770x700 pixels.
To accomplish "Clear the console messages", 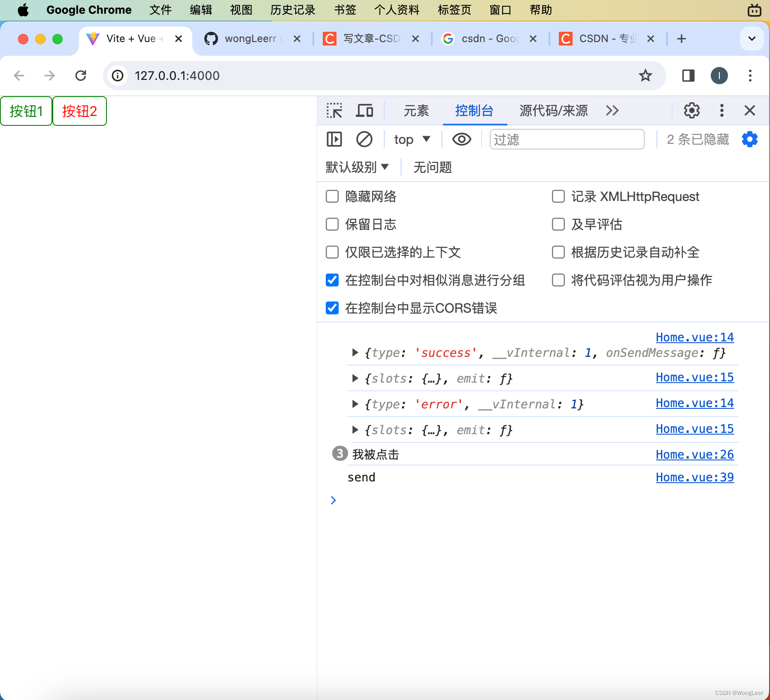I will point(364,139).
